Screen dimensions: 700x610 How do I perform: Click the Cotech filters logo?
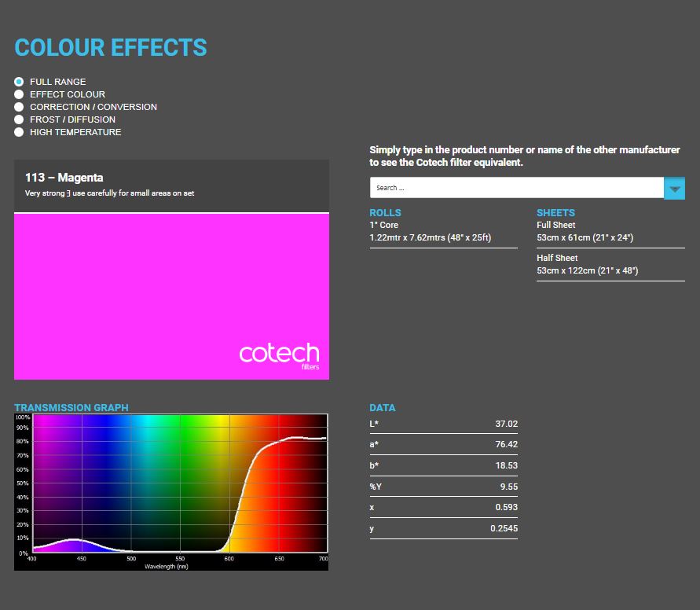pos(279,355)
